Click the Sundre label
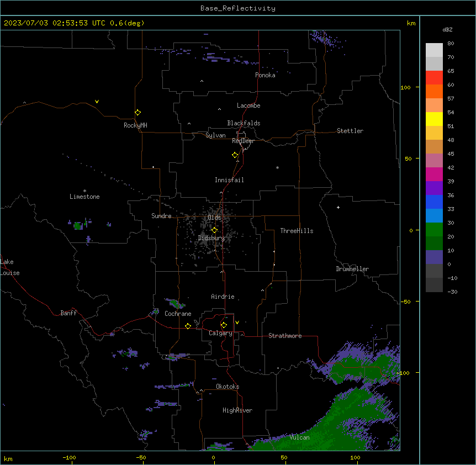Screen dimensions: 476x465 [161, 216]
